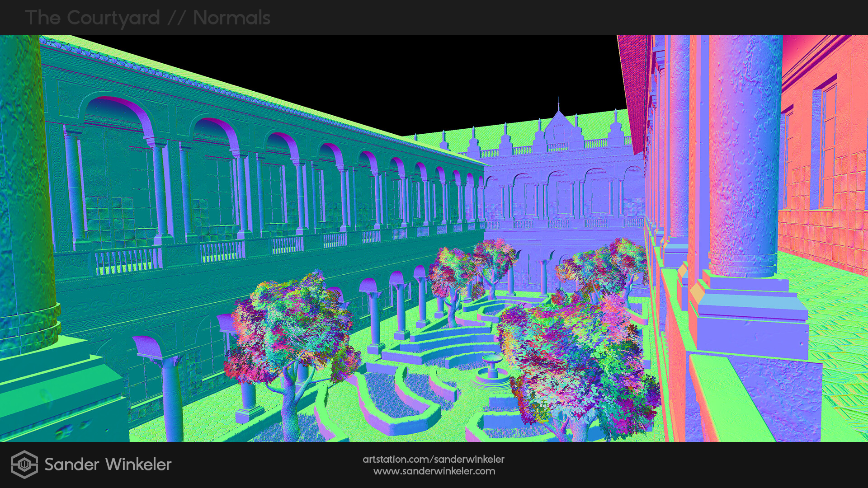Click the 'Normals' word in the title
This screenshot has width=868, height=488.
click(x=231, y=18)
